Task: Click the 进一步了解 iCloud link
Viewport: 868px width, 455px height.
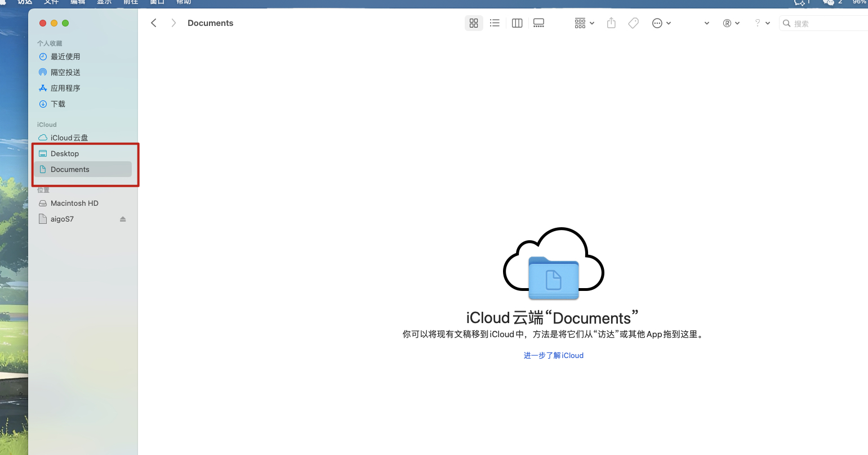Action: (553, 355)
